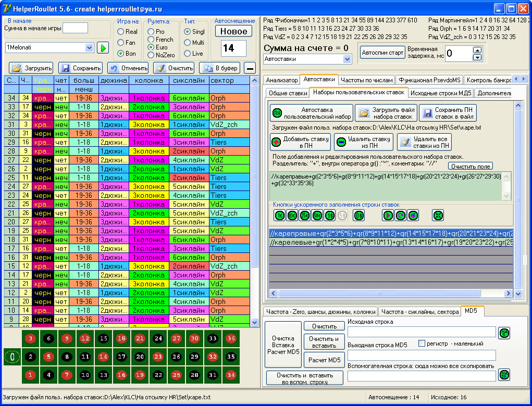Click the MD5 icon beside Исходная строка
This screenshot has width=532, height=406.
click(x=504, y=333)
